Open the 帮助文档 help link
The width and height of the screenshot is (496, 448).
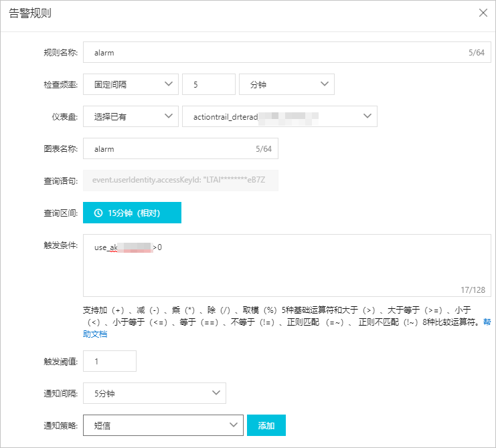pos(95,334)
